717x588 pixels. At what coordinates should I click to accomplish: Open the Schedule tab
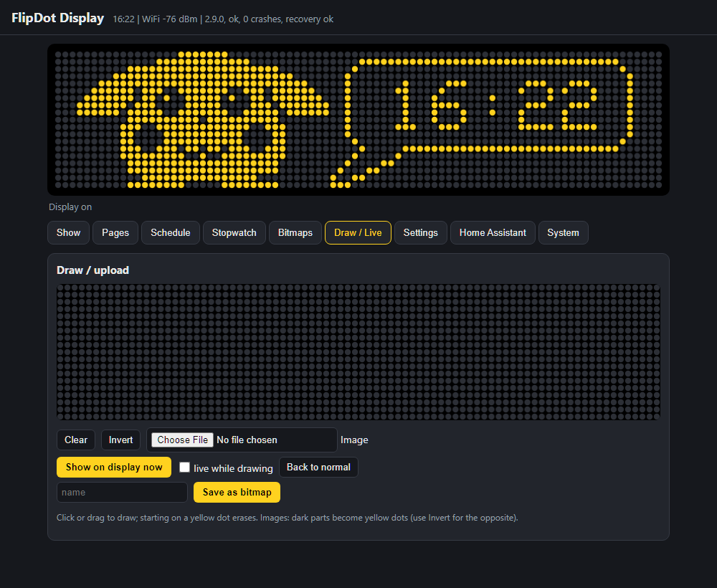171,233
